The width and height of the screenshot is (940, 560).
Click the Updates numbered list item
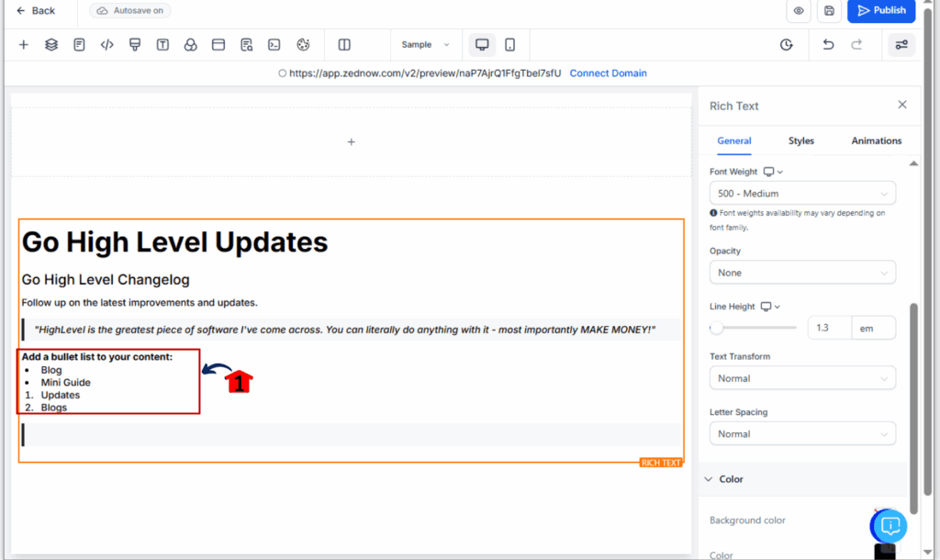coord(61,395)
